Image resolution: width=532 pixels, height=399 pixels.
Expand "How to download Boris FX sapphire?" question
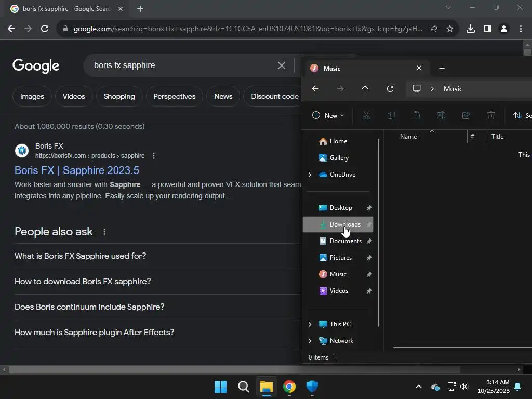click(157, 282)
